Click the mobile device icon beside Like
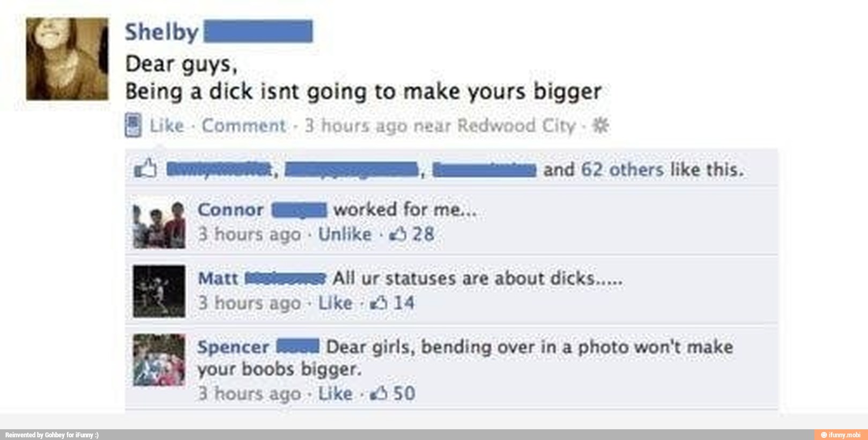This screenshot has height=440, width=868. tap(133, 125)
